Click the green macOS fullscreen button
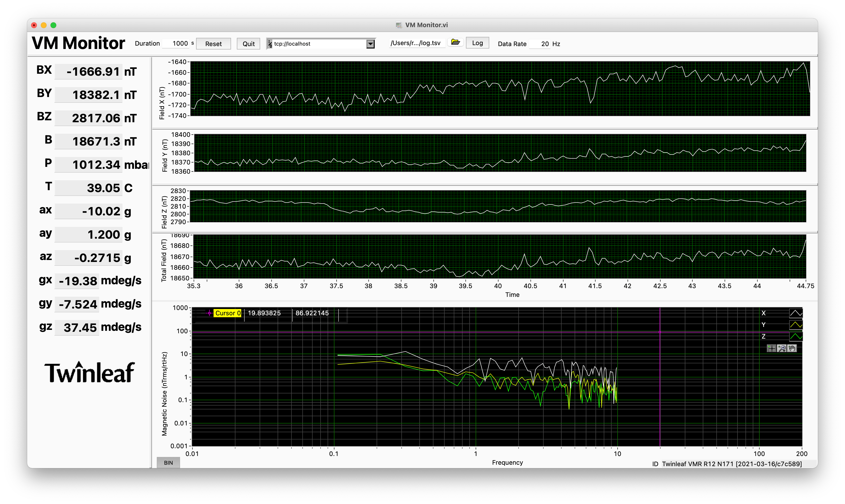Image resolution: width=845 pixels, height=504 pixels. click(x=53, y=25)
